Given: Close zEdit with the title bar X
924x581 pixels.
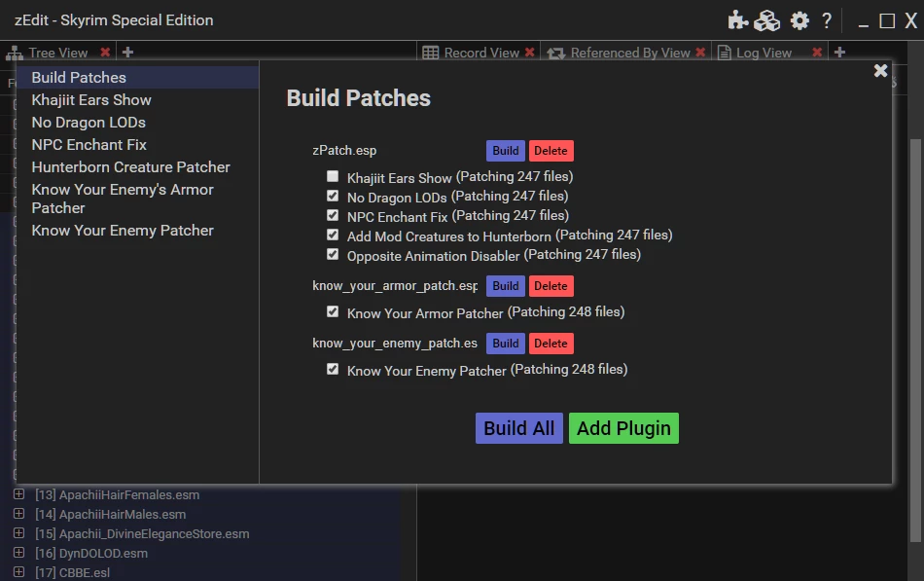Looking at the screenshot, I should (911, 20).
